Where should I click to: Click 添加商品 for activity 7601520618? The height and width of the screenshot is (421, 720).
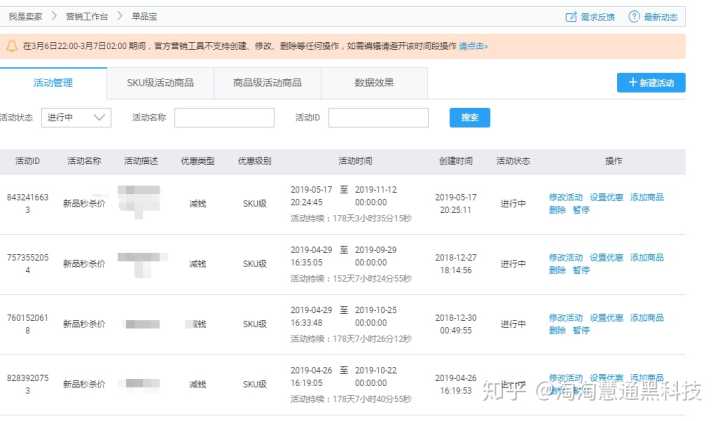[x=646, y=317]
